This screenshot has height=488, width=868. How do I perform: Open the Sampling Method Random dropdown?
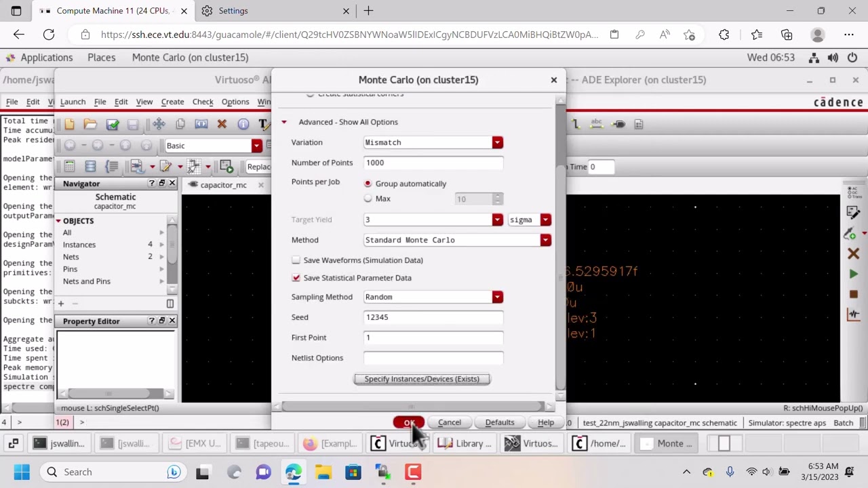(497, 297)
